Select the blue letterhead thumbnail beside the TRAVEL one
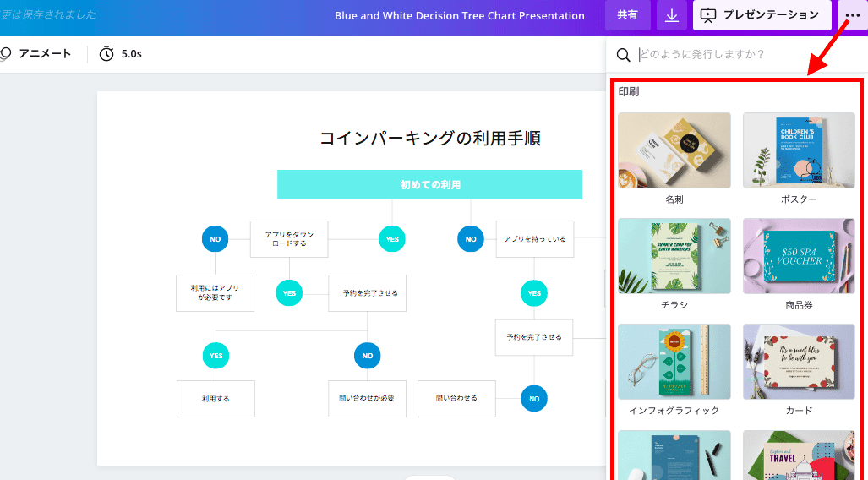 pos(674,455)
